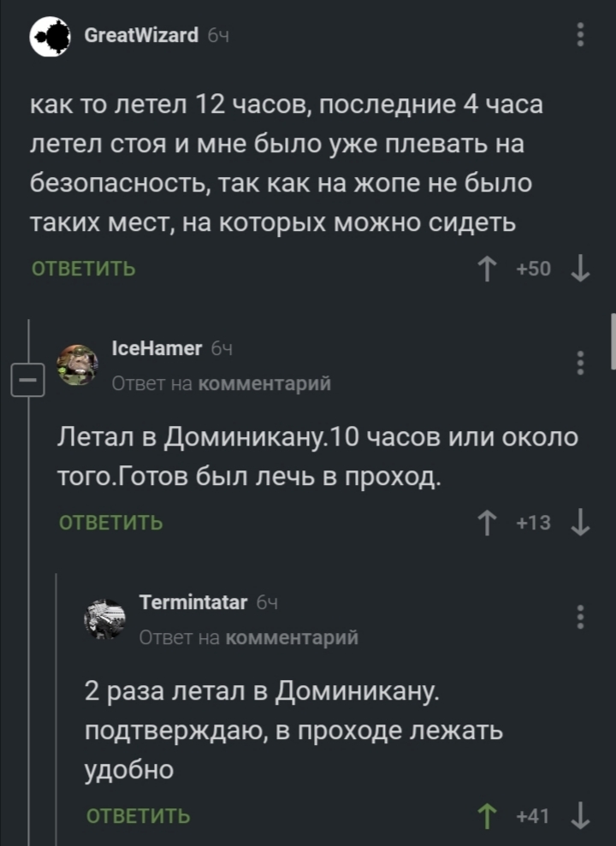Screen dimensions: 616x846
Task: Open more options for Termintatar's comment
Action: pyautogui.click(x=581, y=616)
